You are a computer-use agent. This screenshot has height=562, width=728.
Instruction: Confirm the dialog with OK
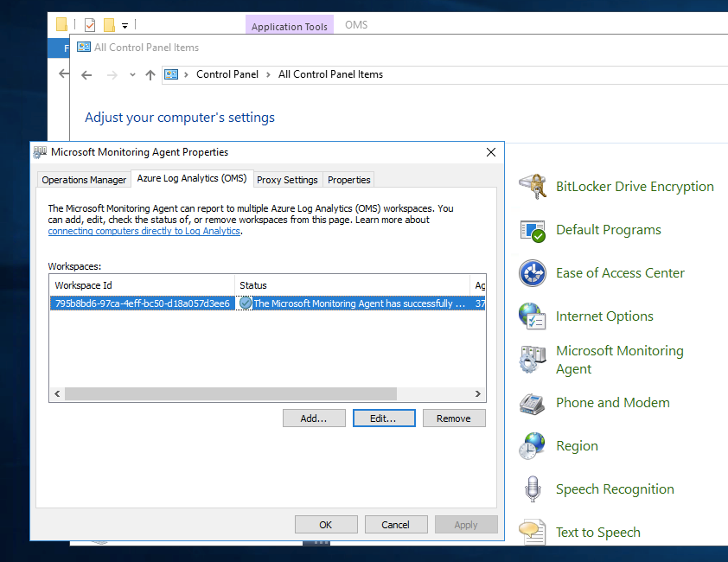click(326, 524)
